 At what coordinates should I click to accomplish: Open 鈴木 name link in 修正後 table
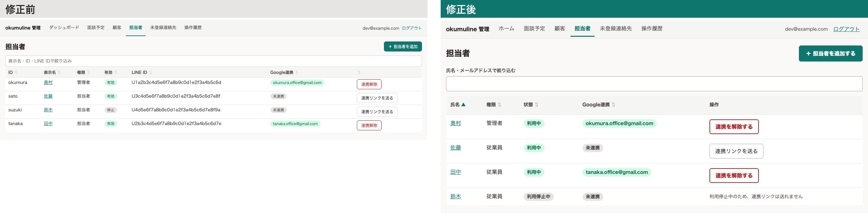point(456,197)
